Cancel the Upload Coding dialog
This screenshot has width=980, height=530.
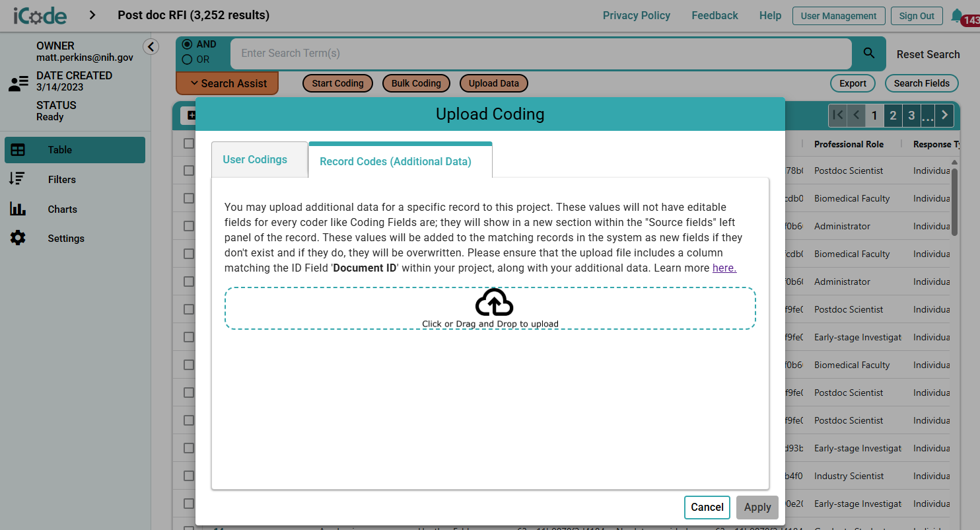click(707, 508)
